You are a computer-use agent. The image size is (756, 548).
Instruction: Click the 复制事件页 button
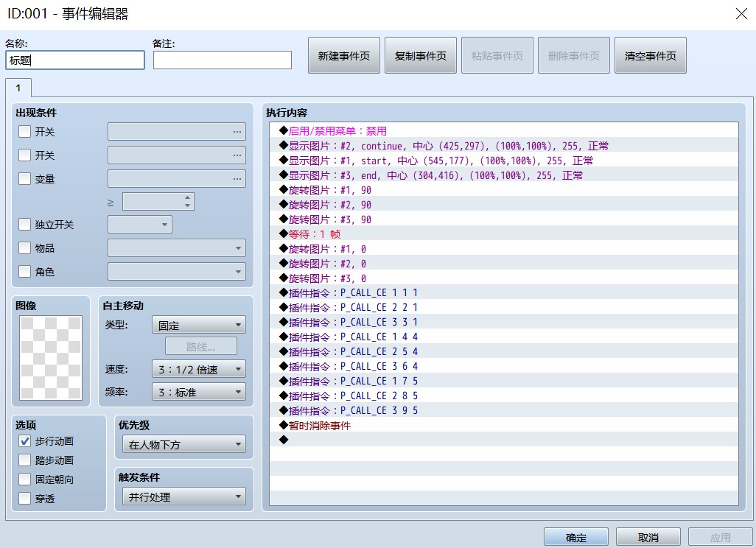tap(421, 56)
